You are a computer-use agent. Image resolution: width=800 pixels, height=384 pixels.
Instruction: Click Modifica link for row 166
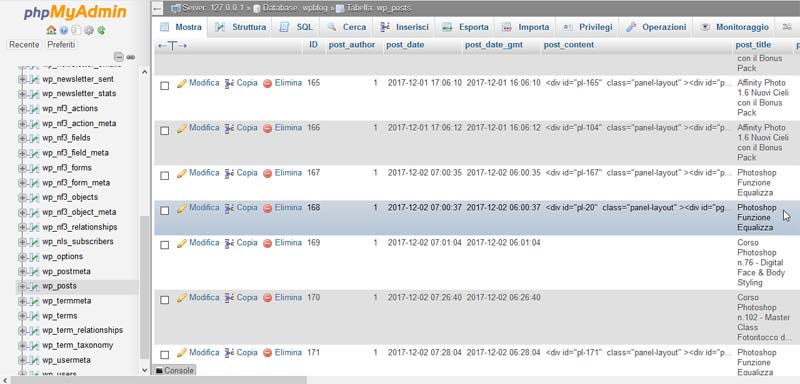pos(204,128)
